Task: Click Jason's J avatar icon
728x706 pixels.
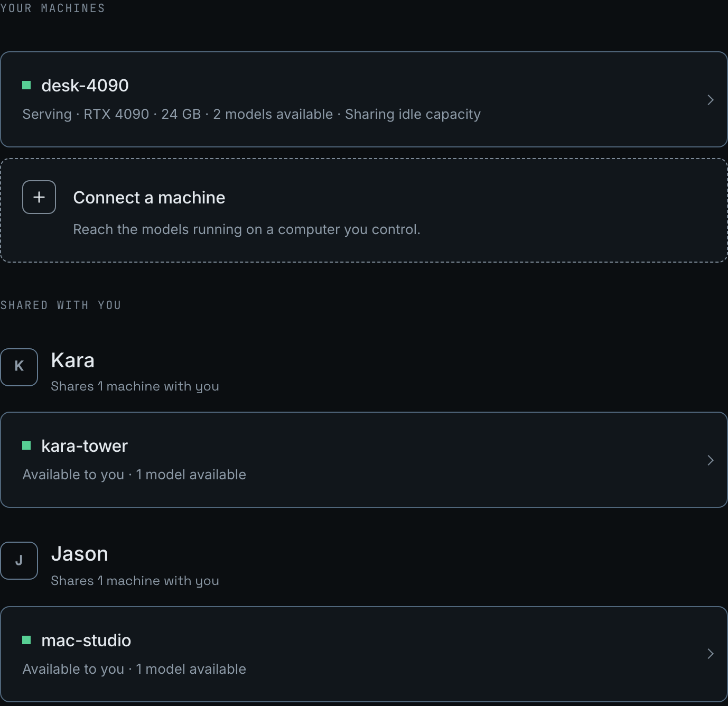Action: click(x=19, y=560)
